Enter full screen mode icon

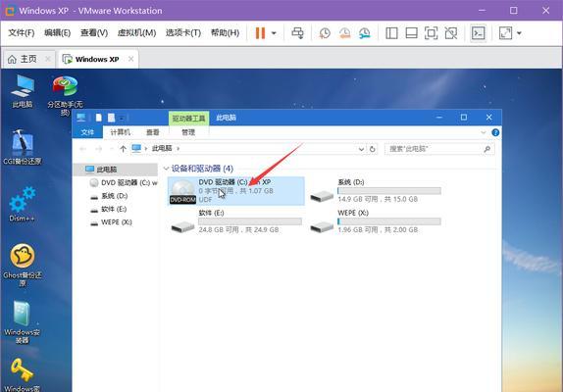click(431, 33)
